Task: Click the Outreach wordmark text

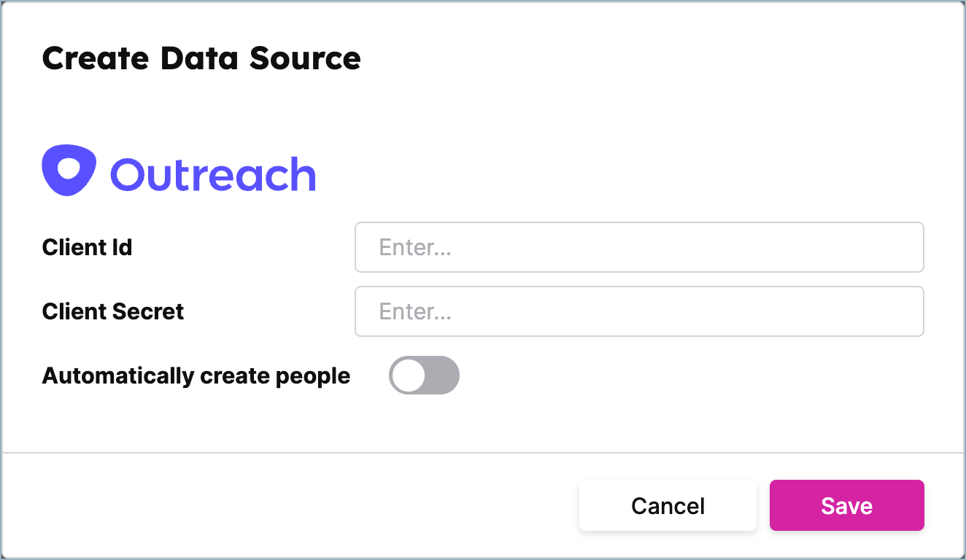Action: click(x=212, y=174)
